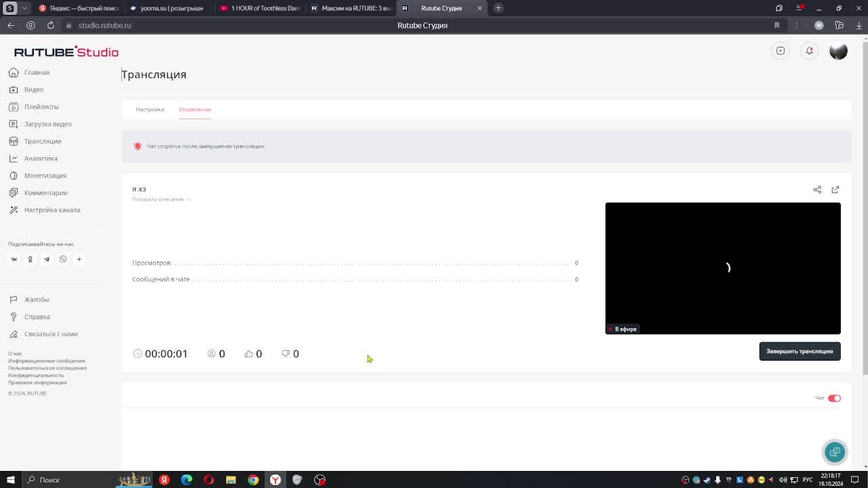Open Конфиденциальность footer link
This screenshot has height=488, width=868.
pyautogui.click(x=36, y=375)
